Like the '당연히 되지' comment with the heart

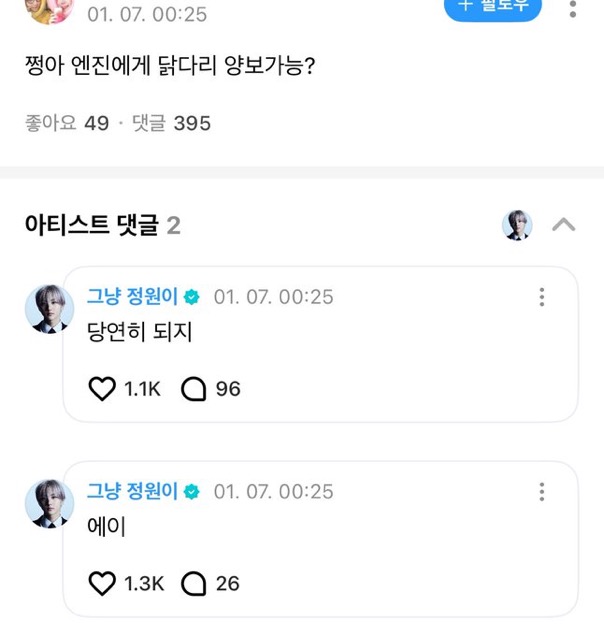click(103, 389)
